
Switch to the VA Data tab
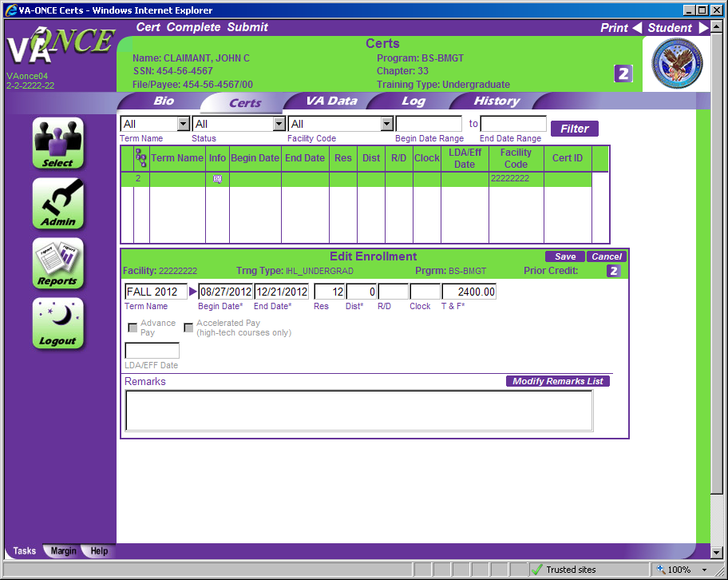(x=331, y=101)
